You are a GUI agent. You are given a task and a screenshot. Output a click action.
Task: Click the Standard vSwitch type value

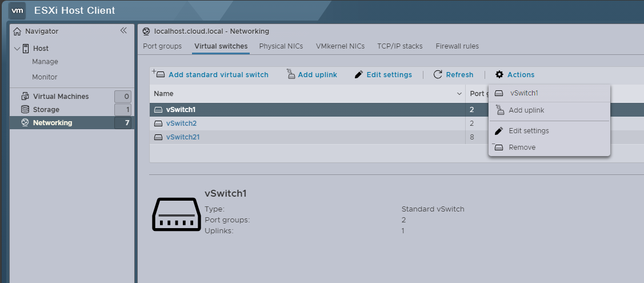[433, 209]
